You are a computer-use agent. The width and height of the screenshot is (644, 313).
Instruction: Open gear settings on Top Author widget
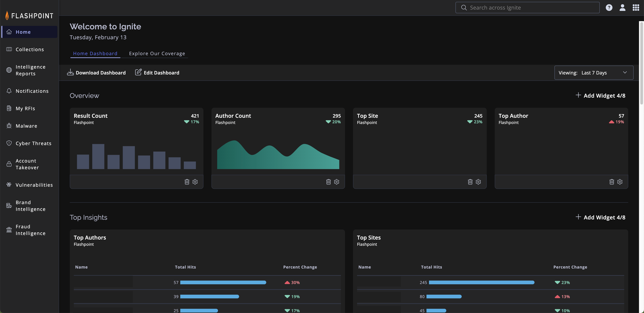coord(620,182)
